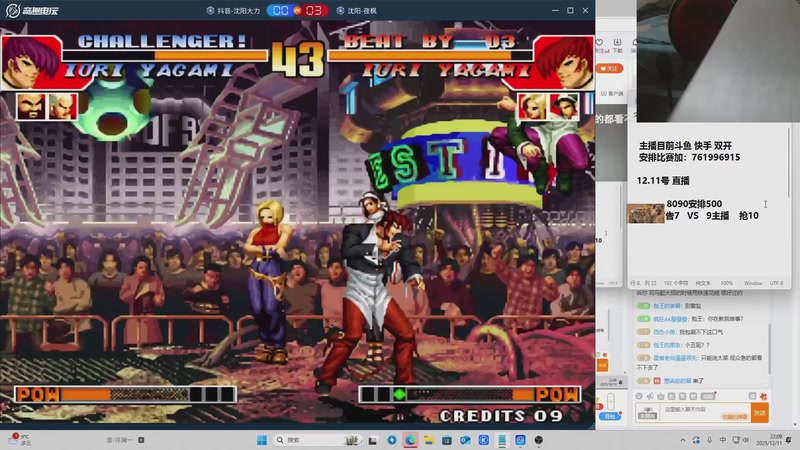Open Microsoft Edge from the taskbar
This screenshot has height=450, width=800.
[x=410, y=440]
